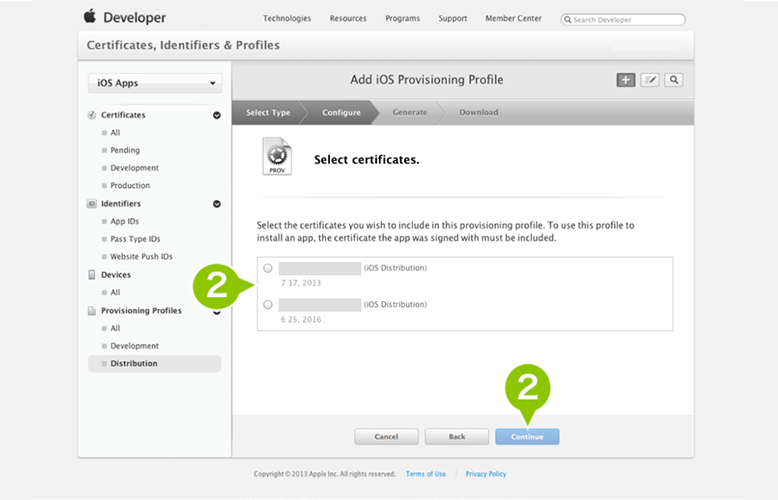Viewport: 778px width, 500px height.
Task: Open the iOS Apps dropdown
Action: coord(155,83)
